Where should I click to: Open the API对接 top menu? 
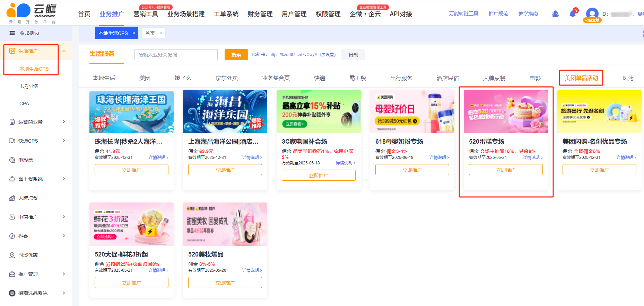(401, 14)
